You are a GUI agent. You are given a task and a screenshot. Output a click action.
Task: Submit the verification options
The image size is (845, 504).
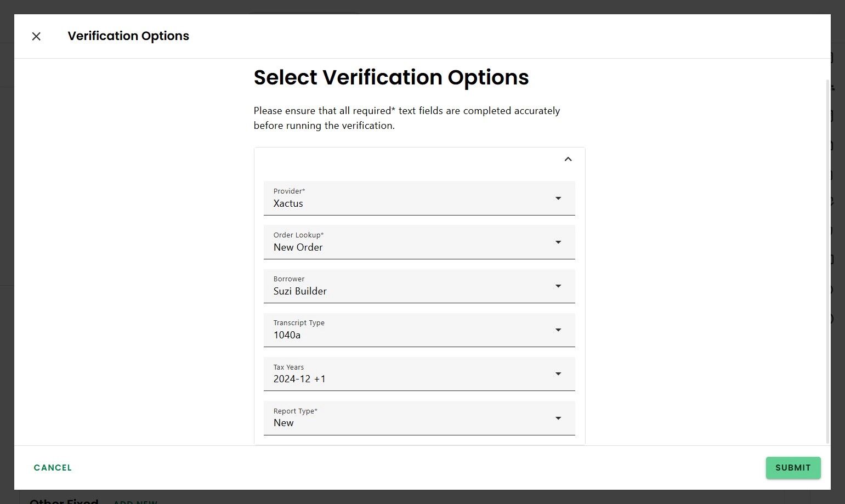793,468
